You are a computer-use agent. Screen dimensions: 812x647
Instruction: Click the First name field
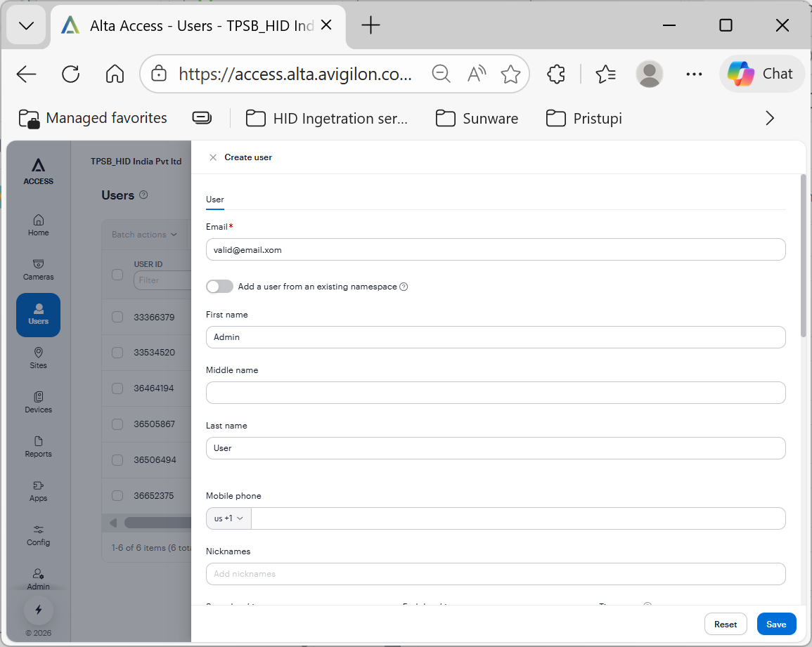click(x=496, y=337)
